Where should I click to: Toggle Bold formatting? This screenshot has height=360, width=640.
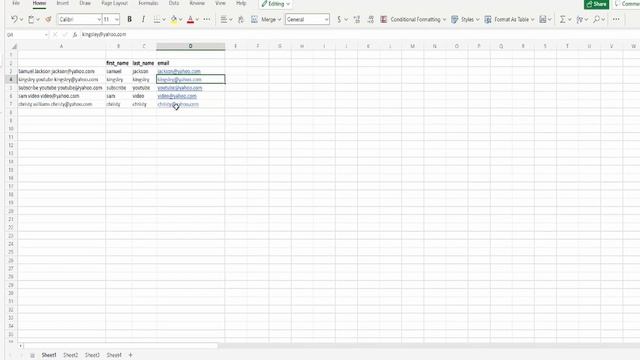129,19
